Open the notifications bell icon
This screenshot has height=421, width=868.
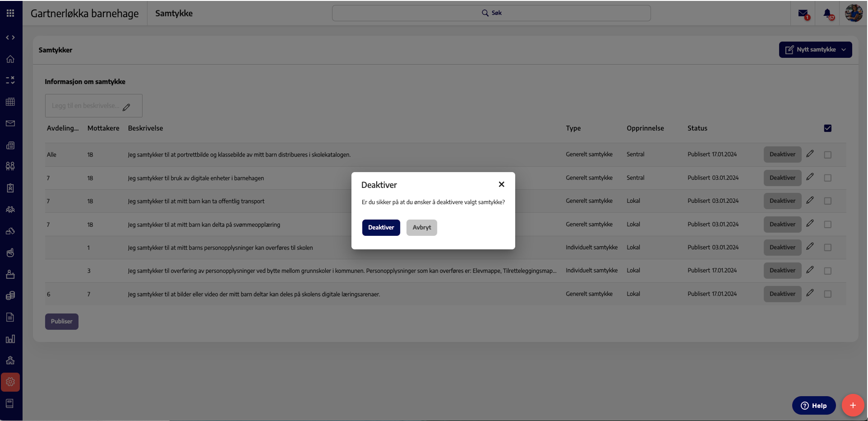828,14
